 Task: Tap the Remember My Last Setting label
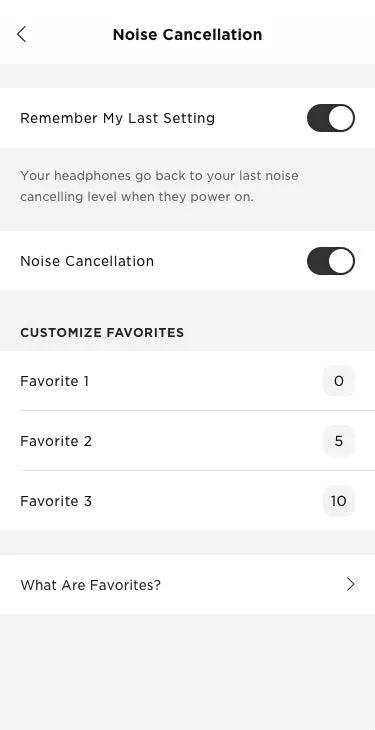117,118
